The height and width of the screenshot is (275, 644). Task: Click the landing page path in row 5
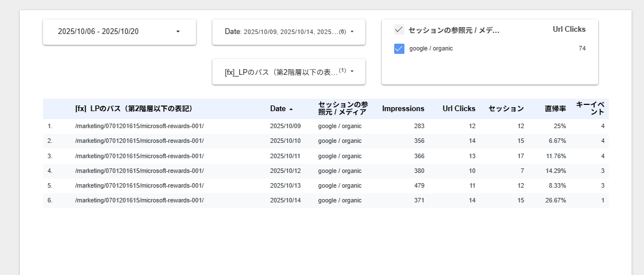[x=139, y=185]
